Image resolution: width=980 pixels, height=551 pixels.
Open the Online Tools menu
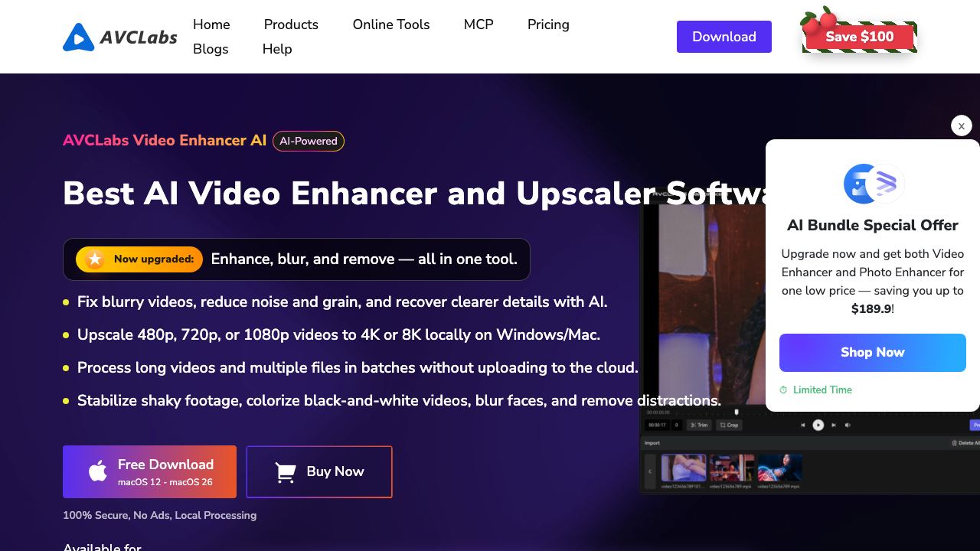(391, 24)
